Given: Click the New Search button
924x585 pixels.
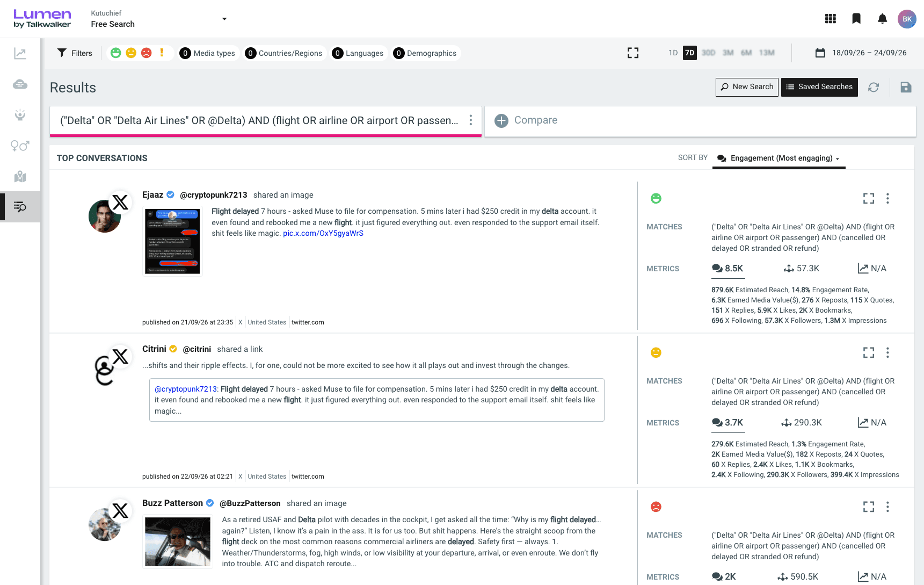Looking at the screenshot, I should pos(747,87).
